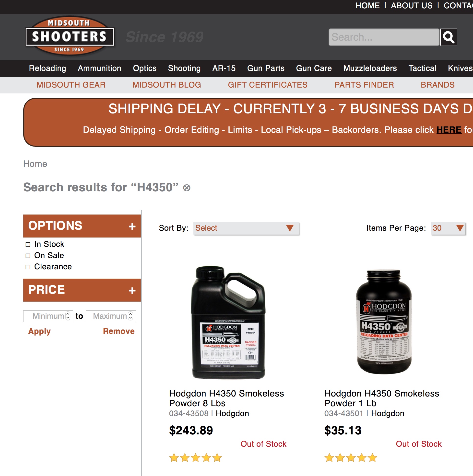Open the Sort By Select dropdown
The width and height of the screenshot is (473, 476).
[x=246, y=228]
